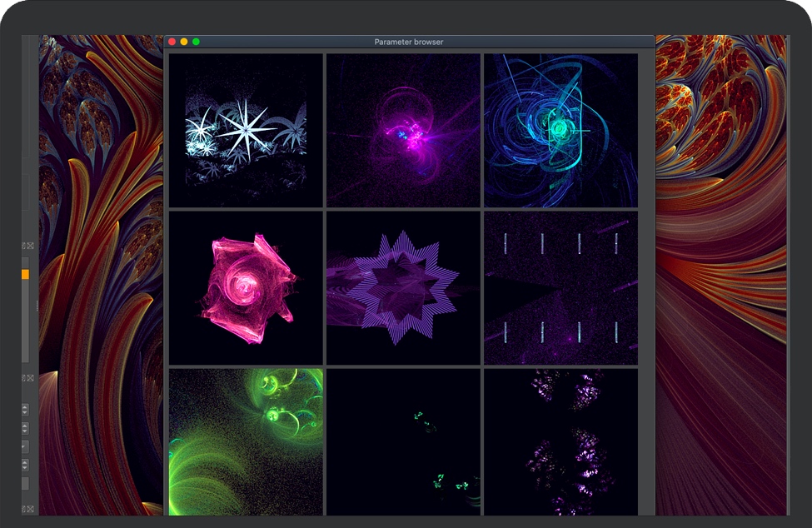The image size is (812, 528).
Task: Open the white starburst fractal thumbnail
Action: [x=245, y=130]
